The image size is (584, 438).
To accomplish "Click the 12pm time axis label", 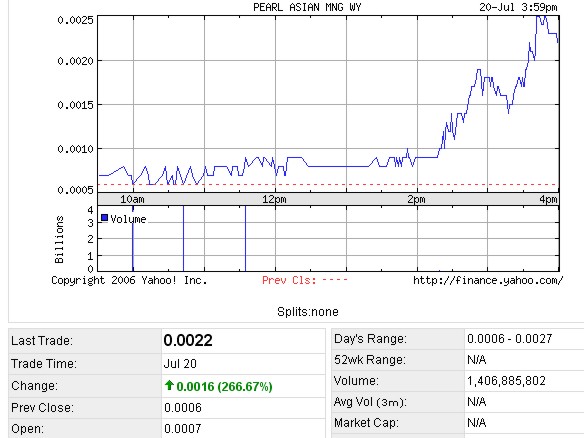I will point(274,199).
